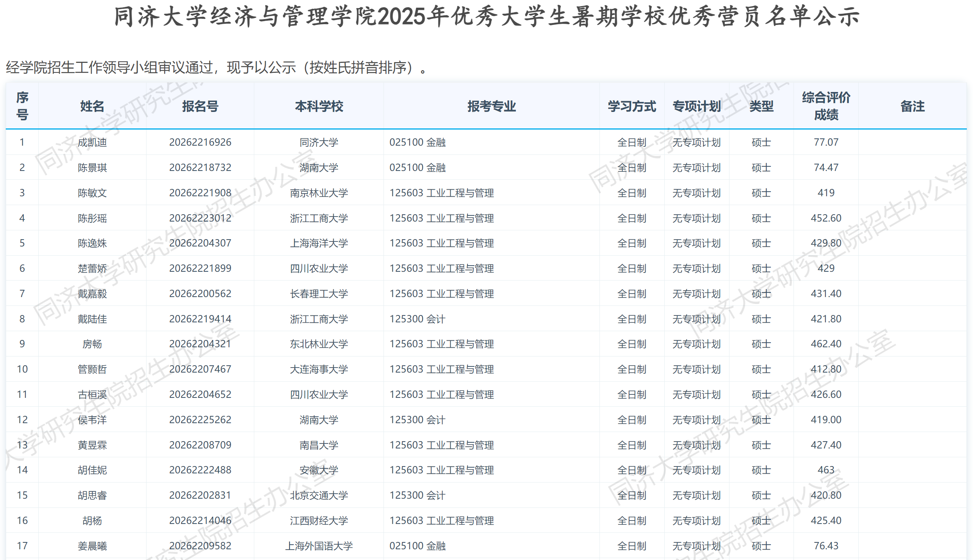973x560 pixels.
Task: Click the 备注 column header
Action: [912, 106]
